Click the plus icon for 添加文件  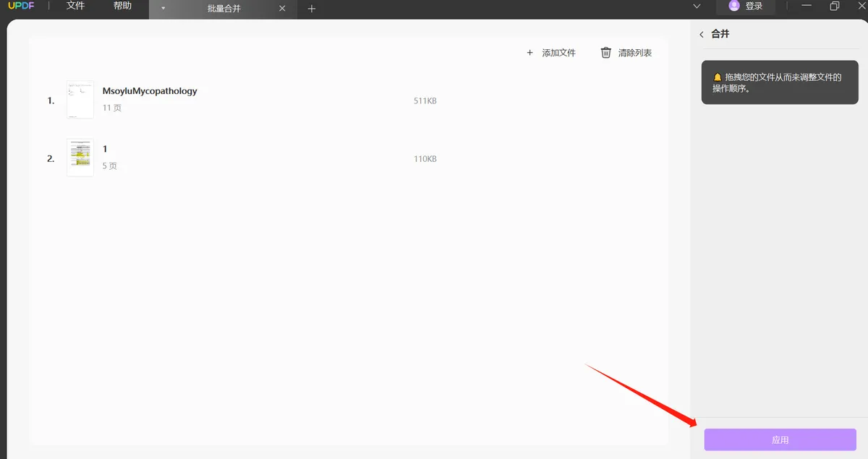tap(529, 53)
